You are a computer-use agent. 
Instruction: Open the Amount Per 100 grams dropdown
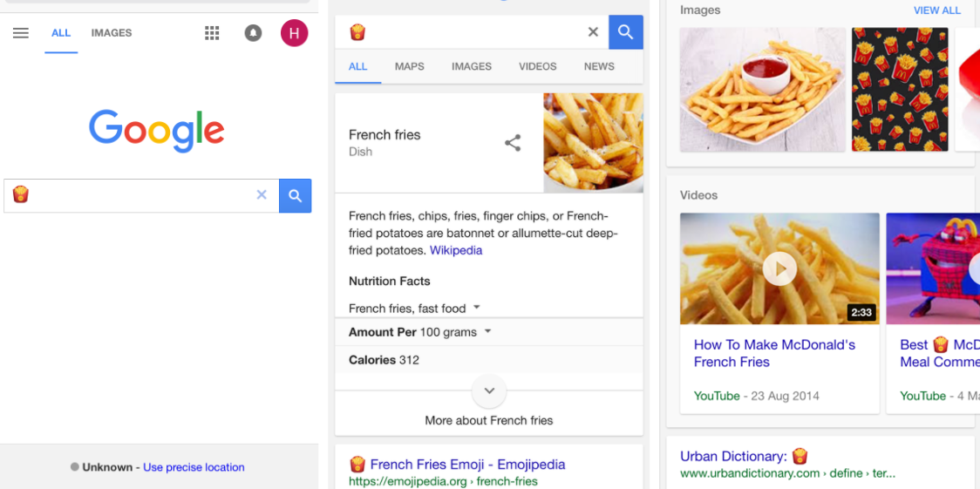pos(487,332)
